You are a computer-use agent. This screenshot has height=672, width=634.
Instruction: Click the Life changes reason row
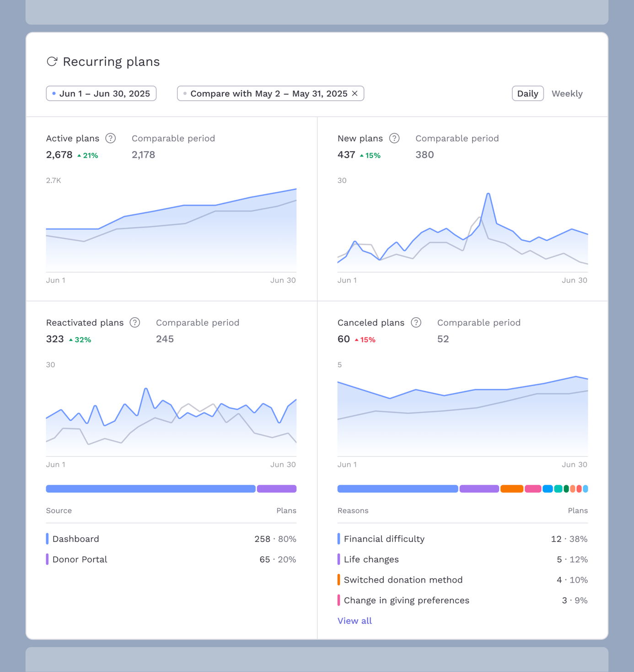462,559
